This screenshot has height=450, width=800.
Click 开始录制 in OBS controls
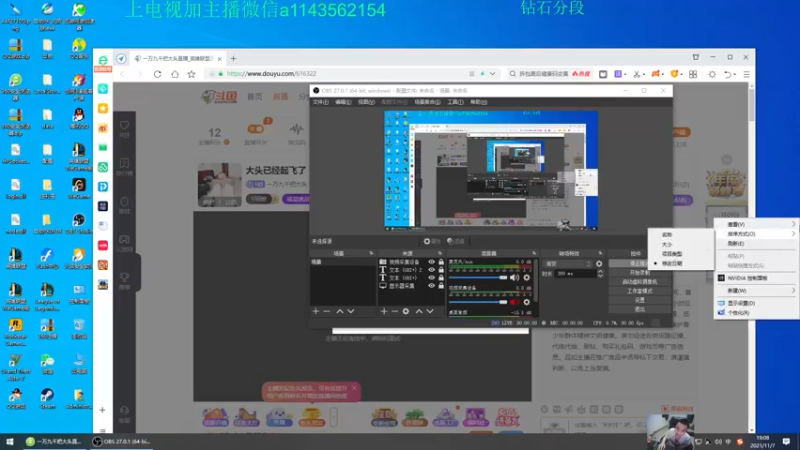click(639, 273)
